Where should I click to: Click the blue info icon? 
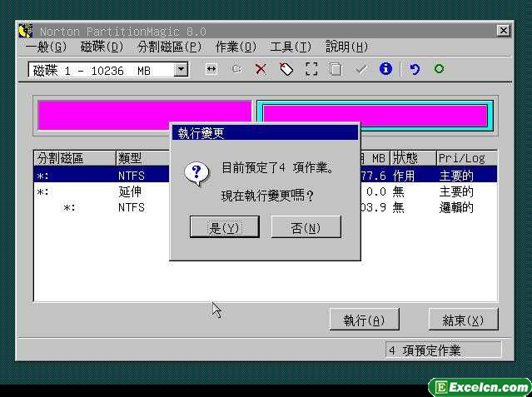pos(385,69)
